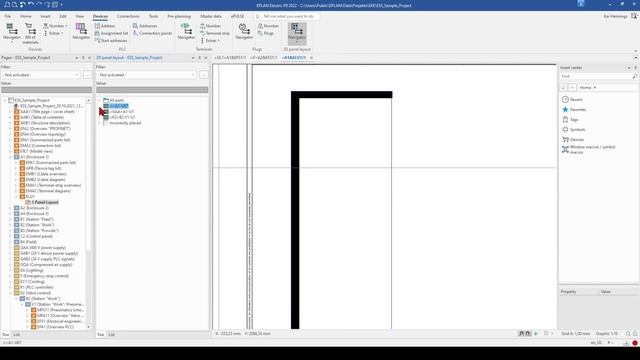Viewport: 640px width, 360px height.
Task: Toggle the 3D panel layout Navigator
Action: [297, 33]
